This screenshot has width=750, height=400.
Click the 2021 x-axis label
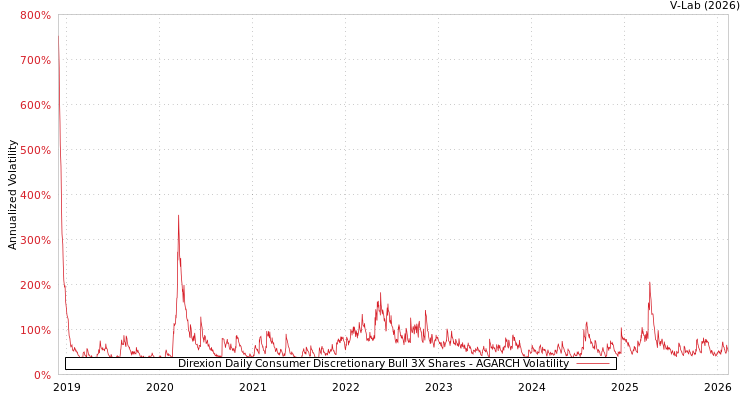click(x=253, y=387)
